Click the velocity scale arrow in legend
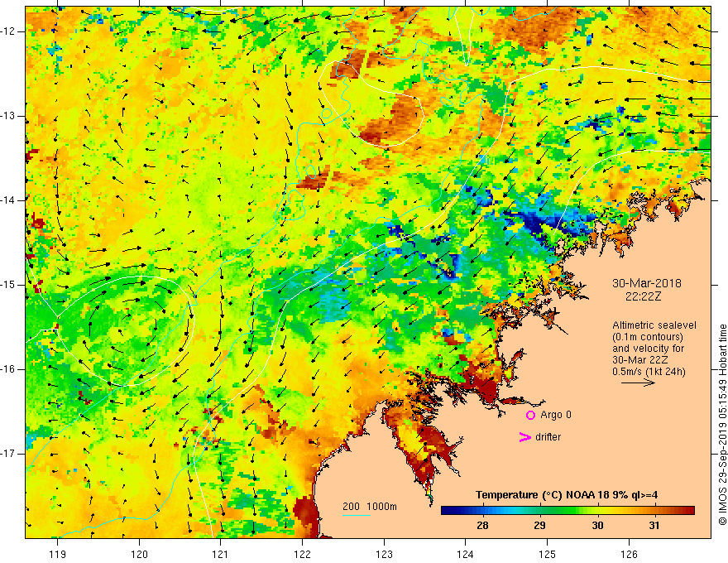The height and width of the screenshot is (563, 728). tap(638, 383)
